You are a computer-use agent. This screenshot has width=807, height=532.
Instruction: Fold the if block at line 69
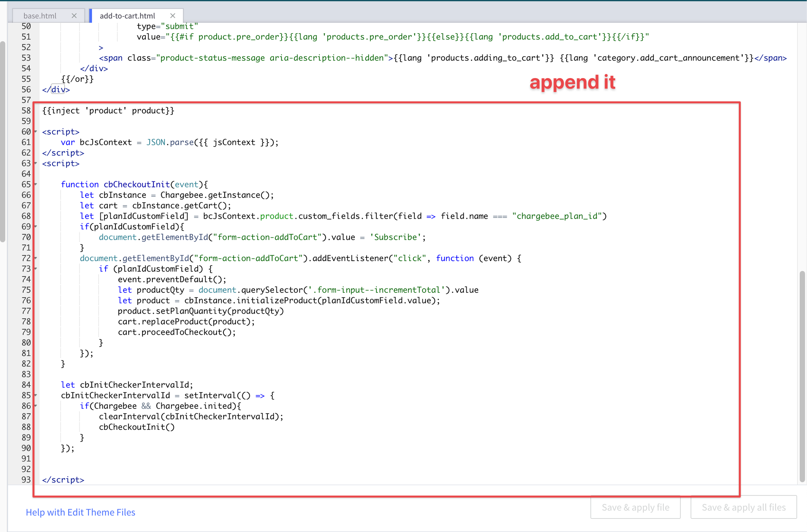[36, 226]
